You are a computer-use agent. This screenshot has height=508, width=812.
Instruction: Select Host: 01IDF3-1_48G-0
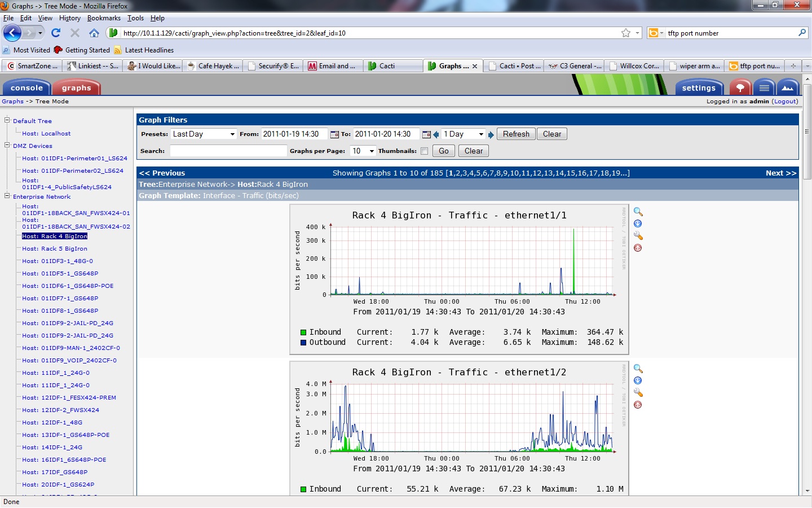pos(58,261)
